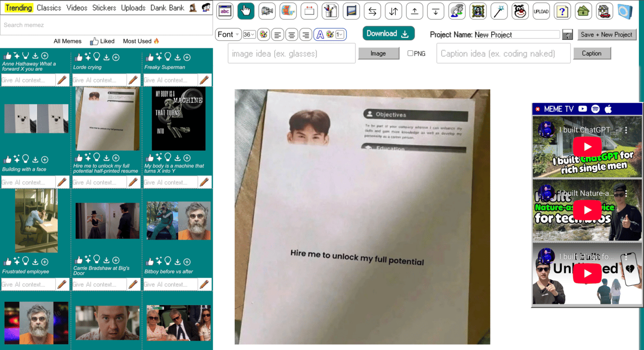Image resolution: width=644 pixels, height=350 pixels.
Task: Add Anne Hathaway meme with plus icon
Action: [x=45, y=56]
